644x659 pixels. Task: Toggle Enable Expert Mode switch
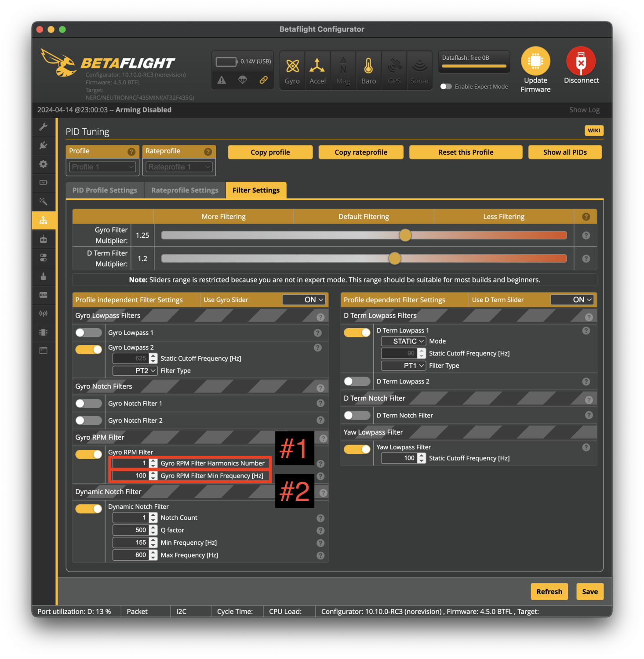tap(446, 87)
